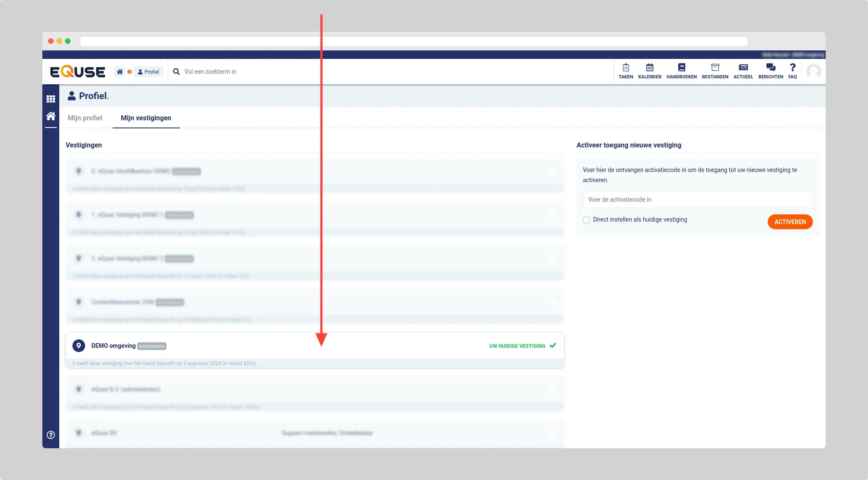The height and width of the screenshot is (480, 868).
Task: Click the home breadcrumb icon next to the logo
Action: [120, 72]
